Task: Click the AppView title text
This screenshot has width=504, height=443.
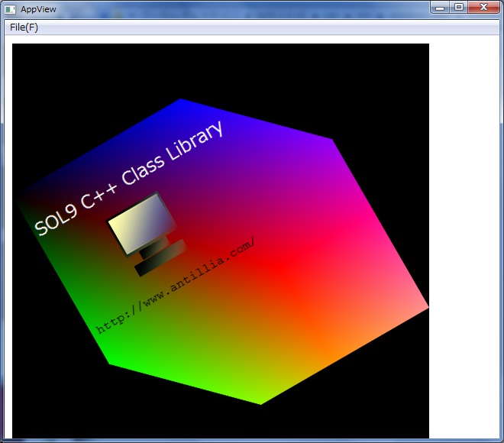Action: [38, 9]
